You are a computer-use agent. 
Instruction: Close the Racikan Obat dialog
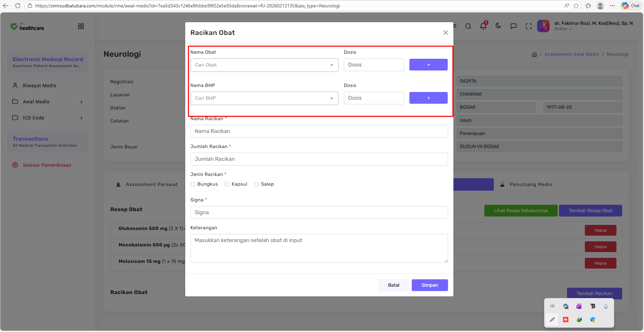point(445,33)
